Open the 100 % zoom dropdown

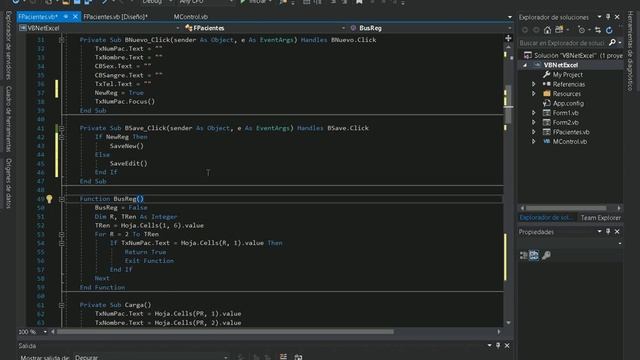coord(45,332)
